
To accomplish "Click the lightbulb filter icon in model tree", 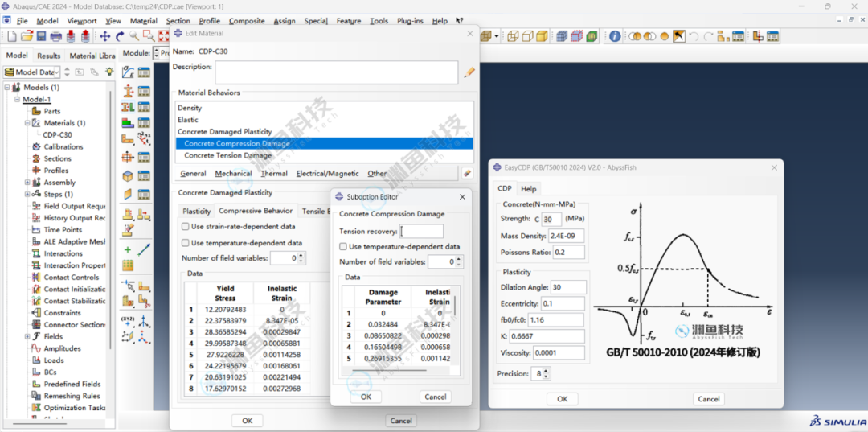I will (109, 72).
